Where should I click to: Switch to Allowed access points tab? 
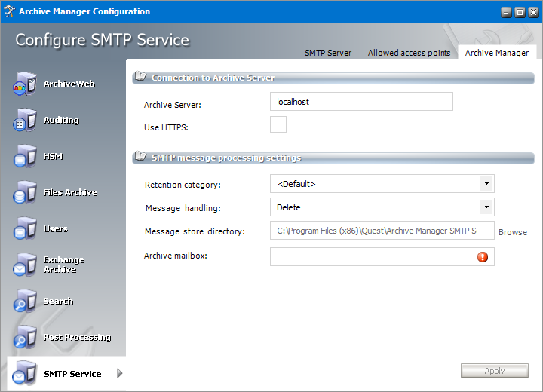click(409, 53)
